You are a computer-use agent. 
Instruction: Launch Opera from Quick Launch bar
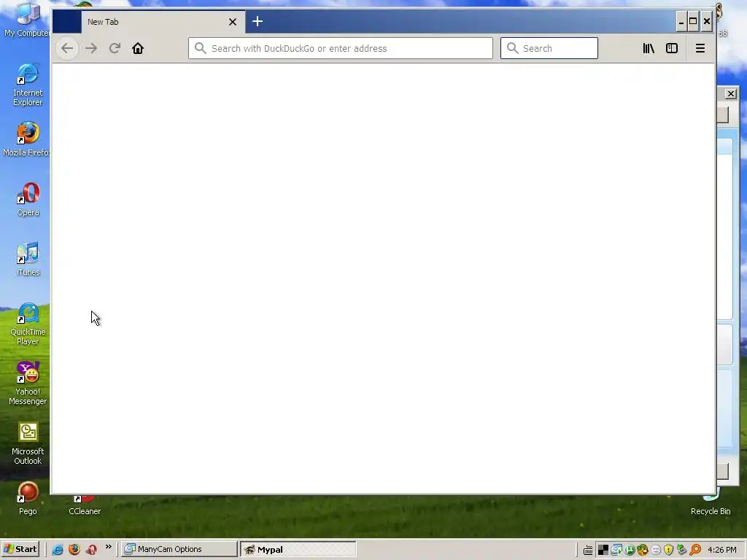coord(91,550)
